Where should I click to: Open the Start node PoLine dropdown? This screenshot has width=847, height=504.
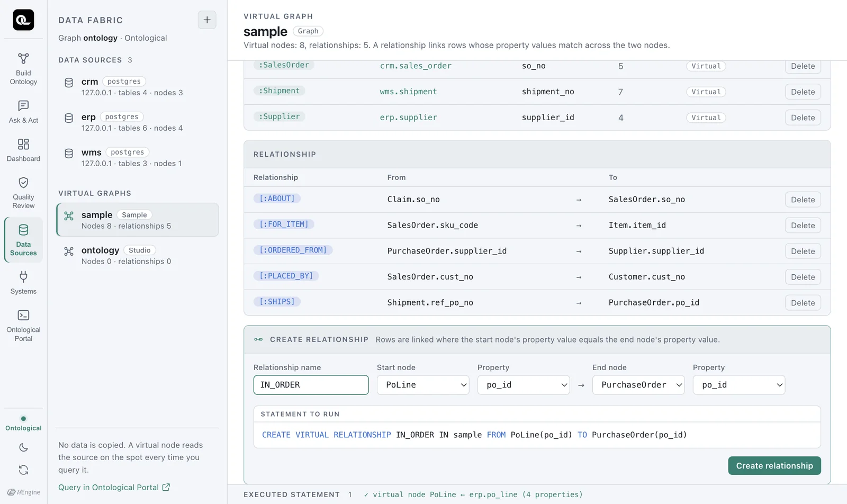[423, 385]
